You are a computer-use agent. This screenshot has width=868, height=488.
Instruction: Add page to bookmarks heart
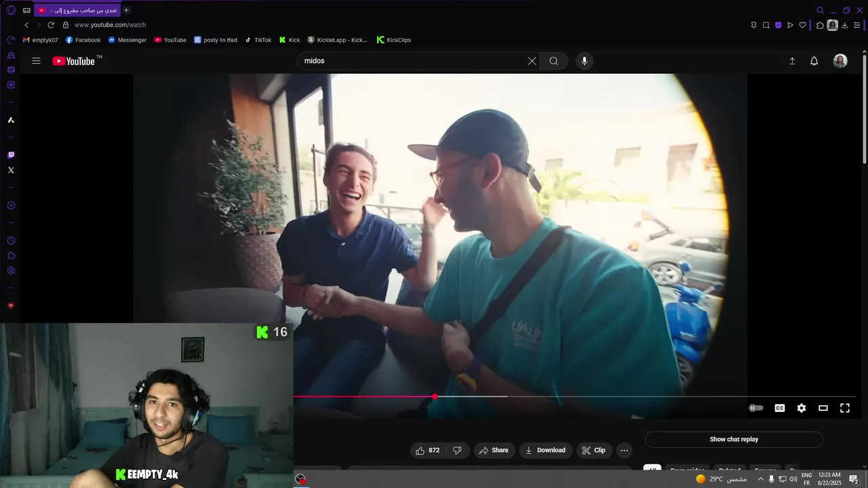(x=802, y=25)
